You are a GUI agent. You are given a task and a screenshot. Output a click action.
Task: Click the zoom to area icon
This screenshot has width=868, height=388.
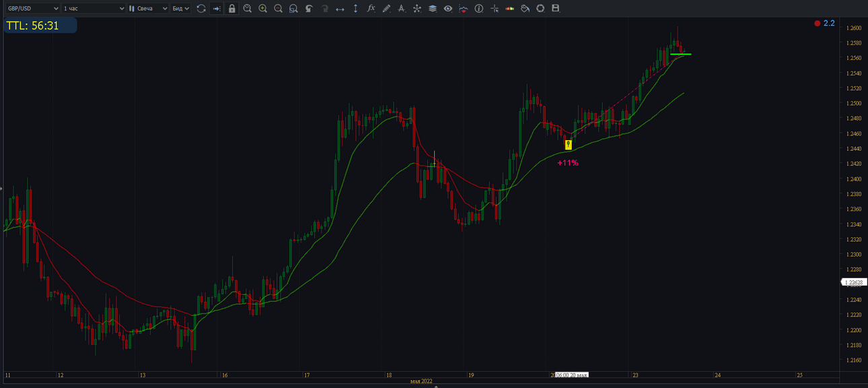click(293, 9)
